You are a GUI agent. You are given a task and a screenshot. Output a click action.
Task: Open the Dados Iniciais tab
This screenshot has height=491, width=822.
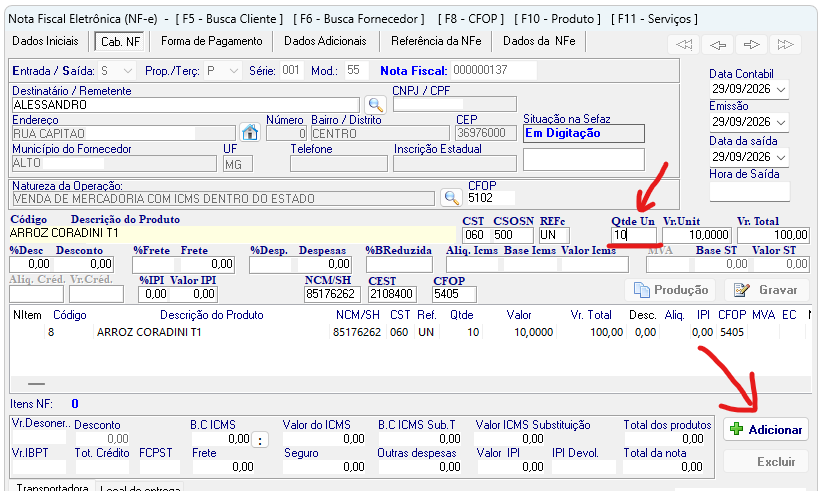(x=45, y=41)
